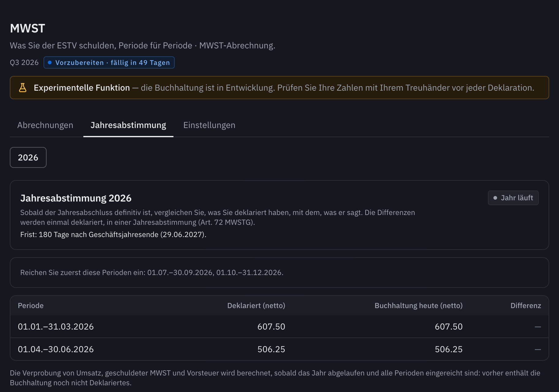
Task: Select the 01.04.–30.06.2026 period row
Action: pyautogui.click(x=279, y=349)
